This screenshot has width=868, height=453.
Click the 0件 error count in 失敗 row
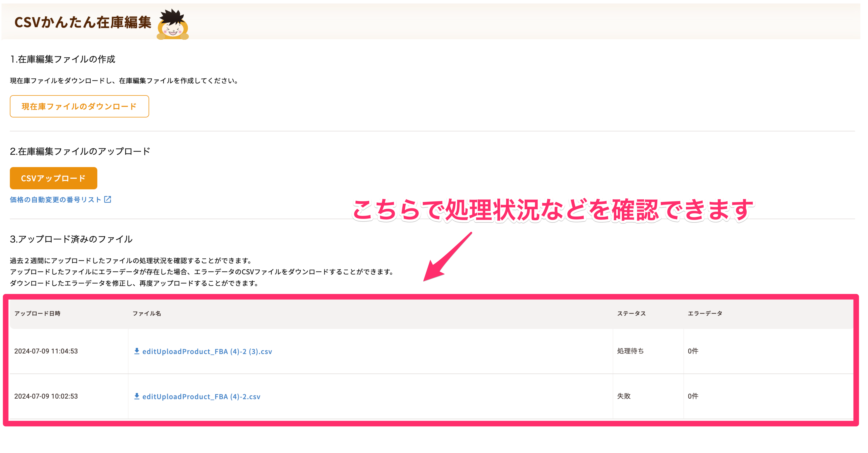click(693, 396)
